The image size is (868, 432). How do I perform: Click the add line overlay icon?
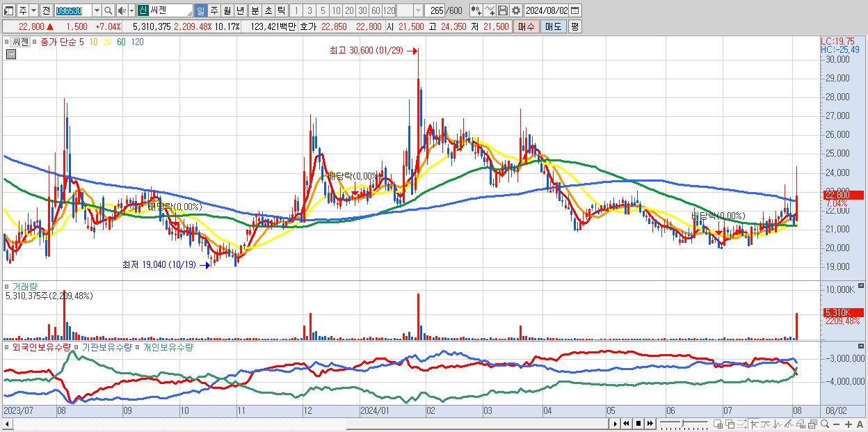click(490, 10)
